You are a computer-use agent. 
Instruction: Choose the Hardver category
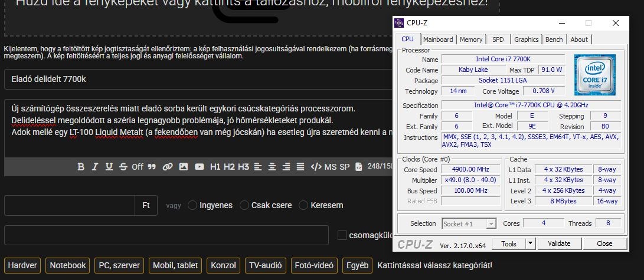pyautogui.click(x=22, y=265)
